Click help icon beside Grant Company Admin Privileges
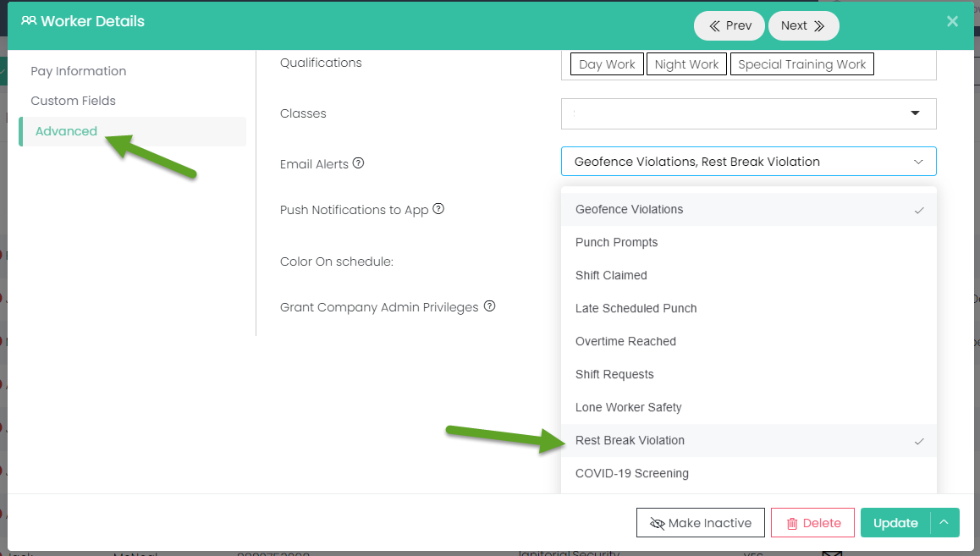The image size is (980, 556). pos(489,306)
